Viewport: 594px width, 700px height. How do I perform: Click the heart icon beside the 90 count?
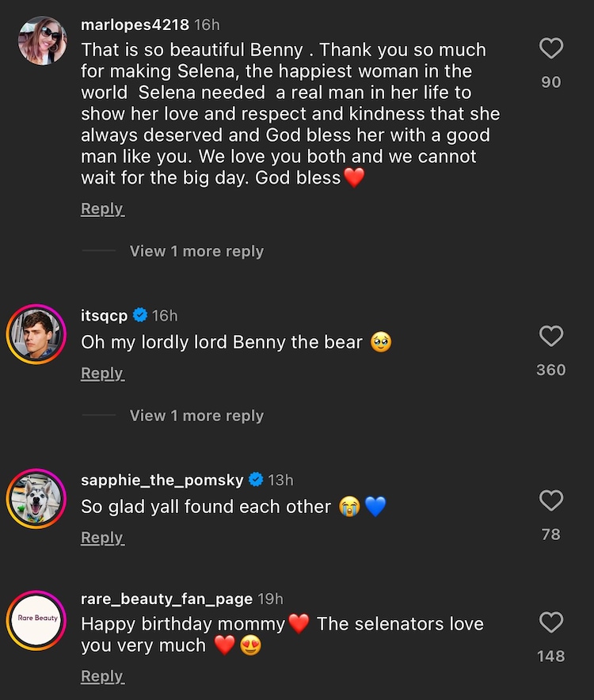(x=550, y=48)
